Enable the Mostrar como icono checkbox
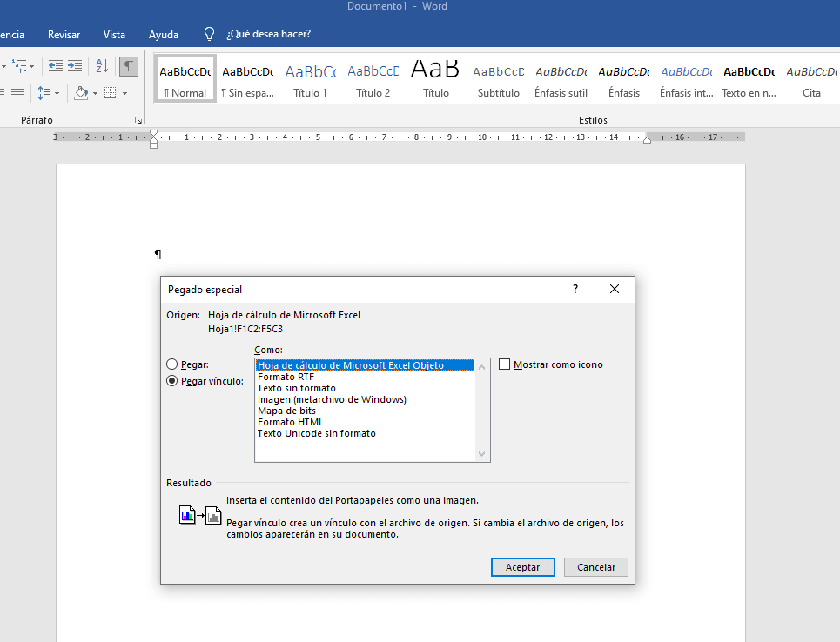Viewport: 840px width, 642px height. (504, 364)
